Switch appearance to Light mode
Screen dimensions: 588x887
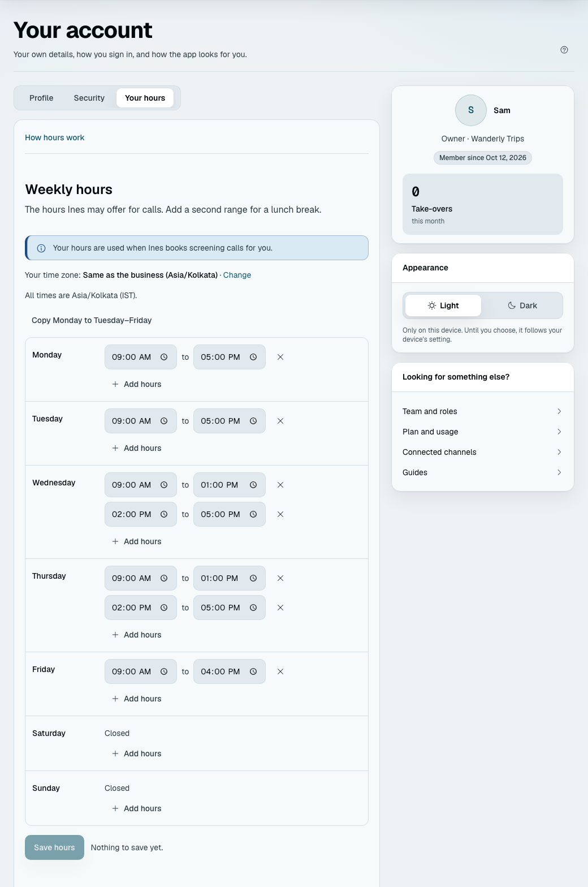coord(443,305)
